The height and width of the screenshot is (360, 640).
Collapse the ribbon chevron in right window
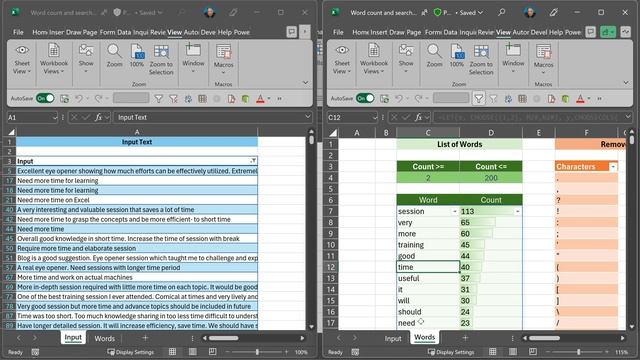626,82
